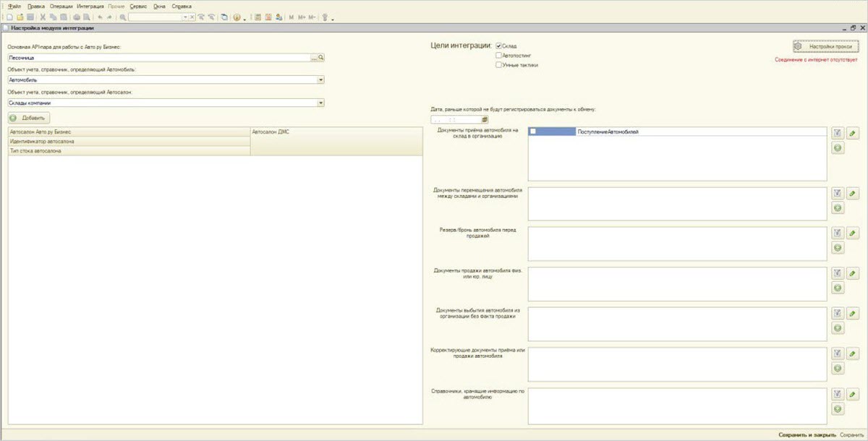This screenshot has height=441, width=868.
Task: Open selection list for Документы перемещения автомобиля
Action: tap(838, 193)
